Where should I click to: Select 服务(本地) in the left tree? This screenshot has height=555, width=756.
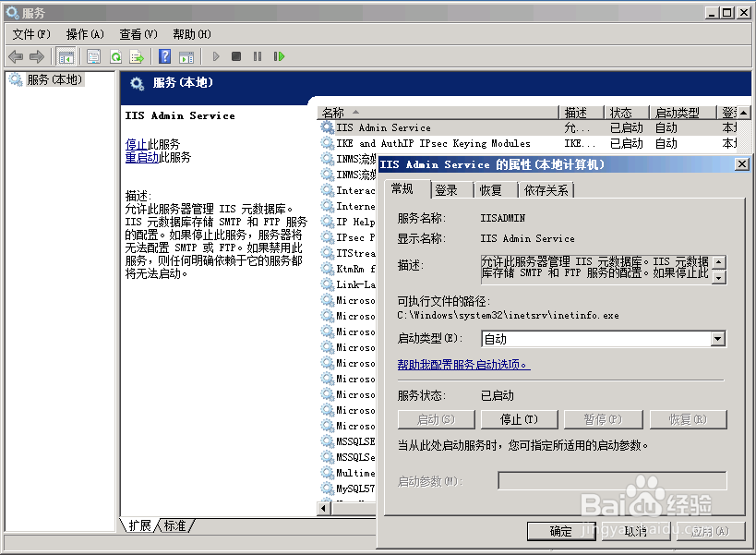point(54,79)
